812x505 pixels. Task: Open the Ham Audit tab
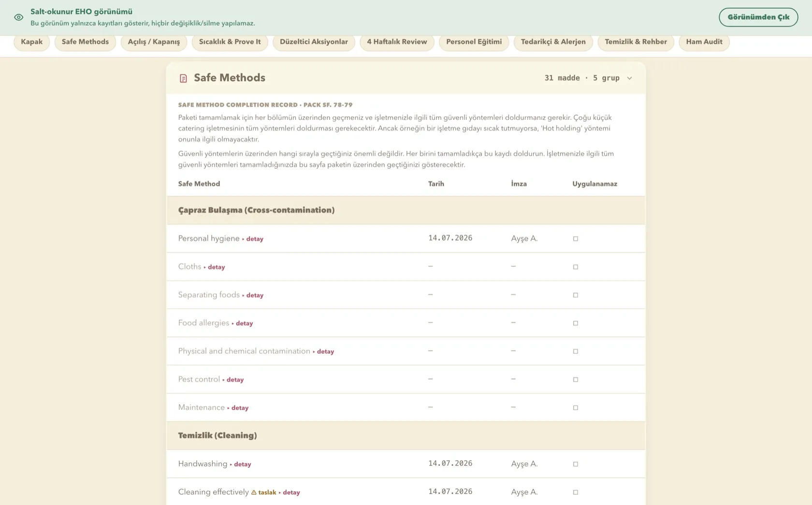click(x=704, y=42)
